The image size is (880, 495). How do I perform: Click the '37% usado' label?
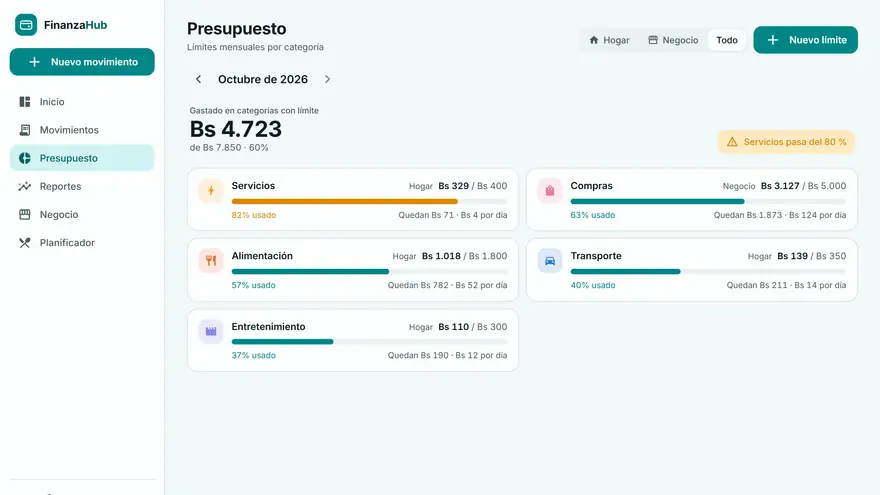pos(254,355)
